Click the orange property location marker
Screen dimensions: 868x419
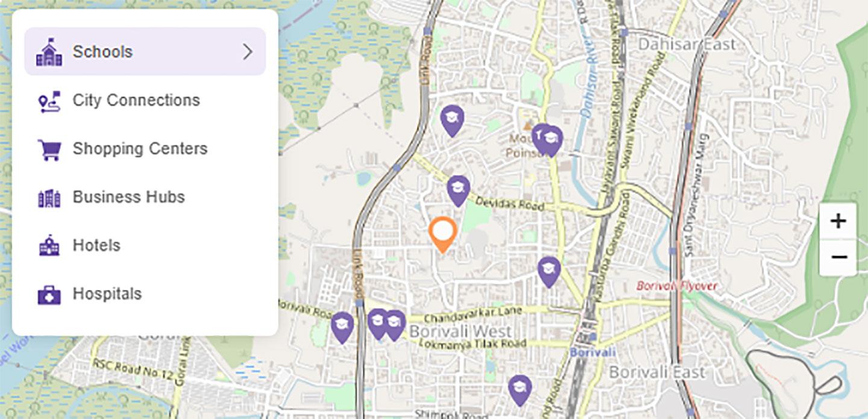(x=443, y=234)
